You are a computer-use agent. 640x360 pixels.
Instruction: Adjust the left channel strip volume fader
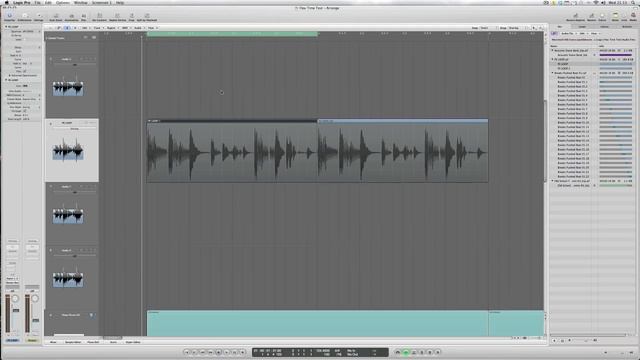click(x=16, y=311)
